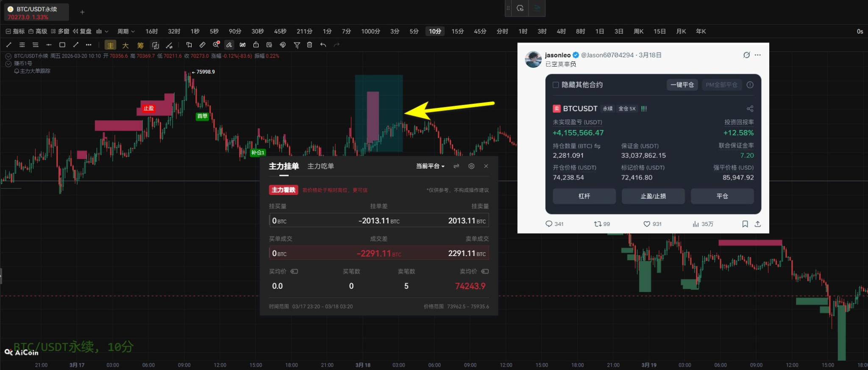This screenshot has width=868, height=370.
Task: Select the BTC/USDT永续 symbol tab
Action: [36, 13]
